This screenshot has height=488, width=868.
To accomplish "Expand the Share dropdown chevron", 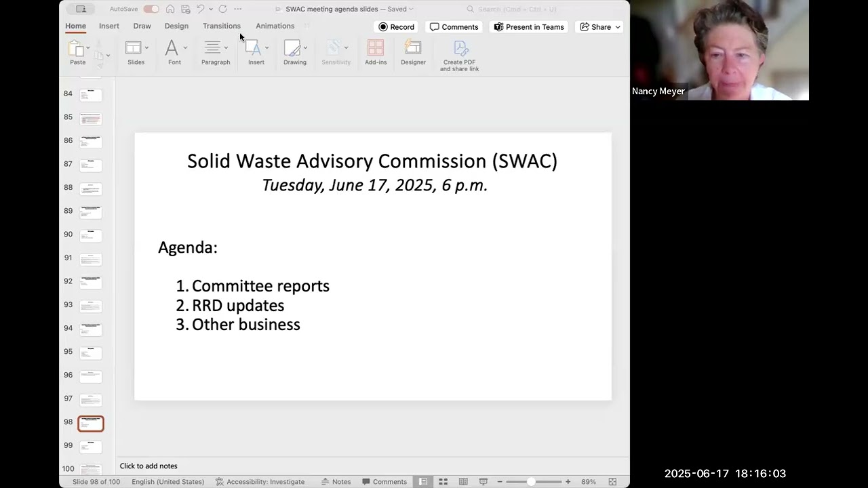I will point(618,27).
